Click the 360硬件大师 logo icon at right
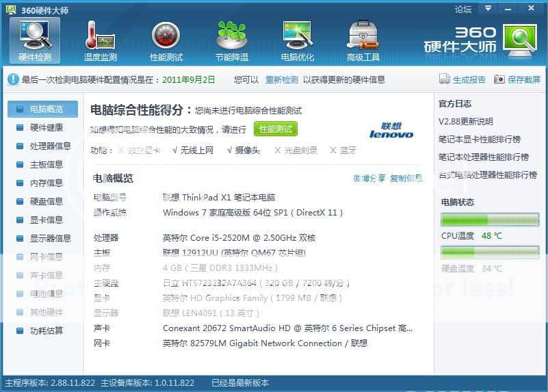 coord(520,40)
